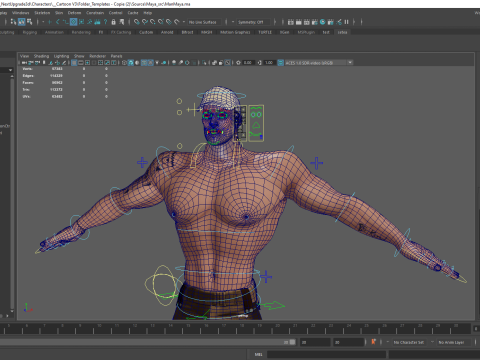The image size is (480, 360).
Task: Click the grease pencil icon
Action: [x=64, y=63]
